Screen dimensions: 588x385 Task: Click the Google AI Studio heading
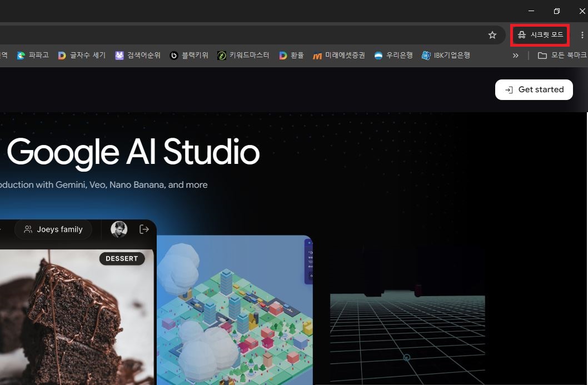133,152
